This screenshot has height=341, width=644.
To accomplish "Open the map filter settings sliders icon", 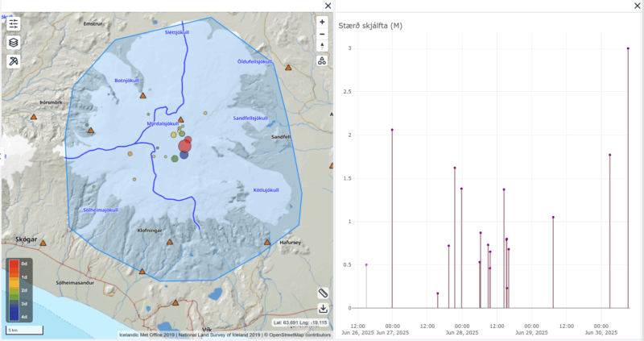I will 14,23.
